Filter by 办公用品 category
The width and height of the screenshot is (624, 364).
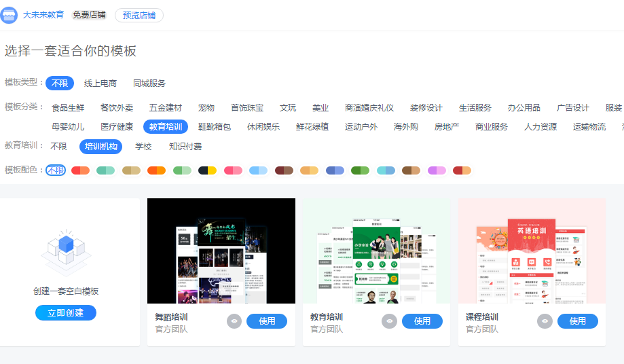click(524, 108)
